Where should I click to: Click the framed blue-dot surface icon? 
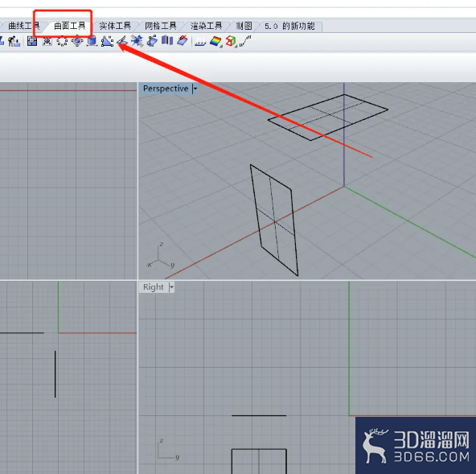pyautogui.click(x=47, y=41)
